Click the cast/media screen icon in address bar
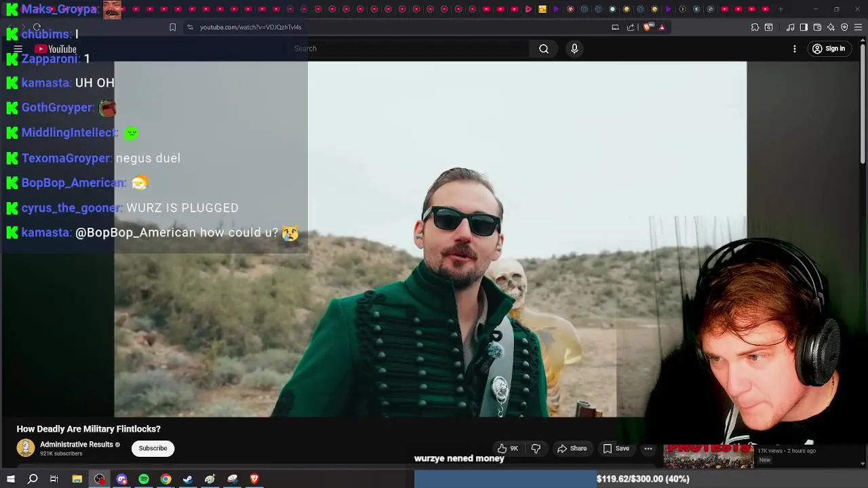Image resolution: width=868 pixels, height=488 pixels. [615, 27]
